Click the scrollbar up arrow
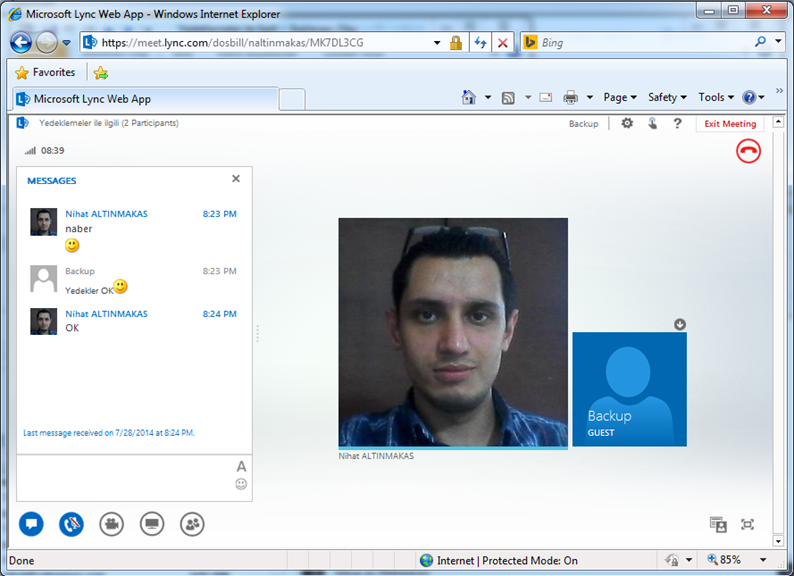Image resolution: width=794 pixels, height=576 pixels. click(x=778, y=122)
